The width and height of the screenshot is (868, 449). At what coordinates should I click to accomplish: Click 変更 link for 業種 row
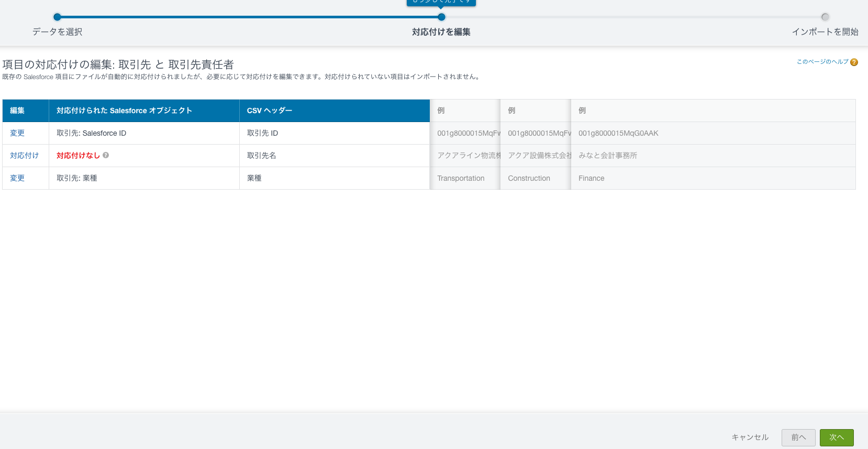point(17,178)
